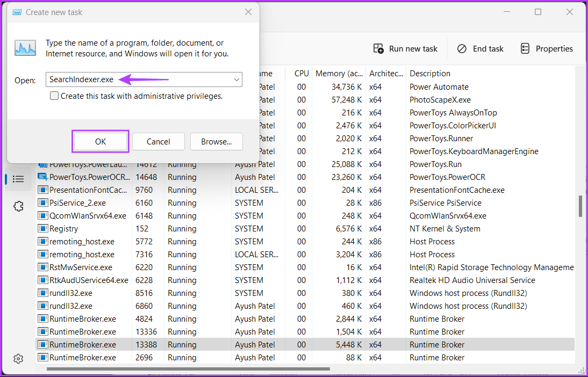Select PowerToys AlwaysOnTop description

point(453,113)
